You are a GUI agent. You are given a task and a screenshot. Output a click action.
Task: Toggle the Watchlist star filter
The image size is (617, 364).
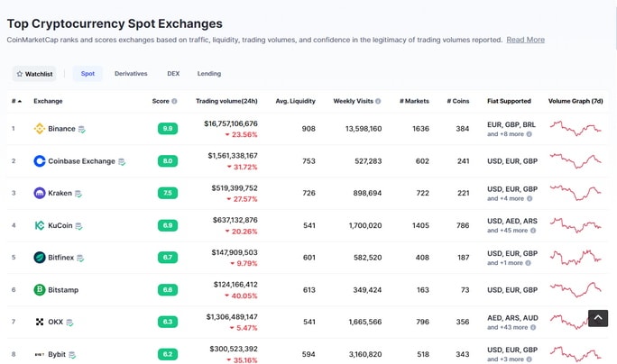(x=34, y=74)
